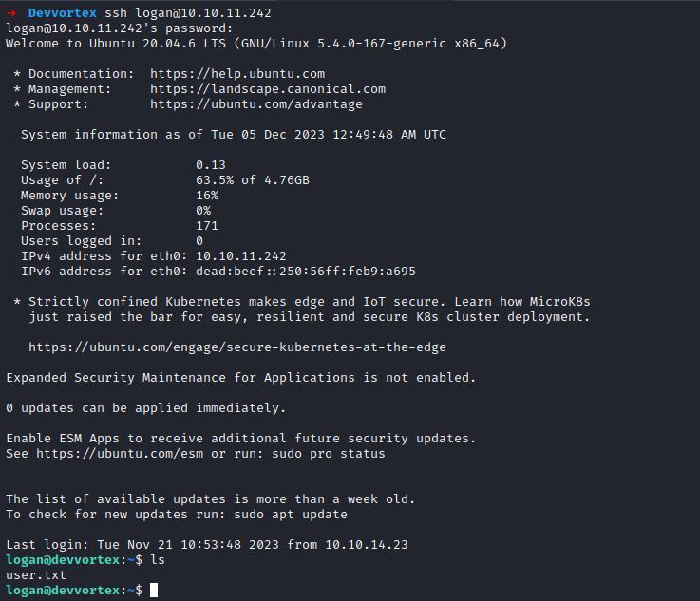This screenshot has height=601, width=700.
Task: Click the red arrow prompt symbol
Action: [x=11, y=13]
